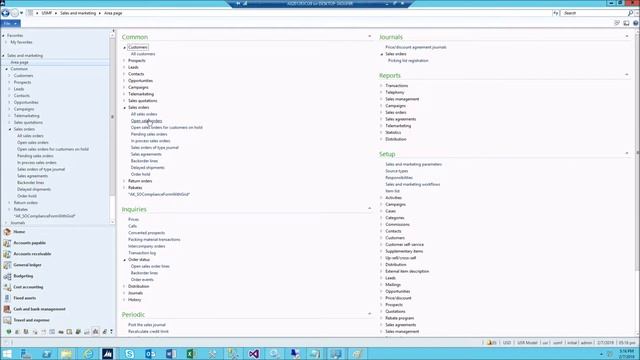
Task: Open Sales and marketing parameters
Action: 413,164
